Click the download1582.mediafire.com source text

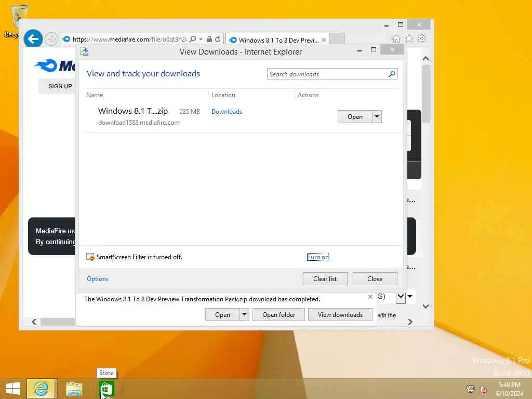[x=139, y=123]
